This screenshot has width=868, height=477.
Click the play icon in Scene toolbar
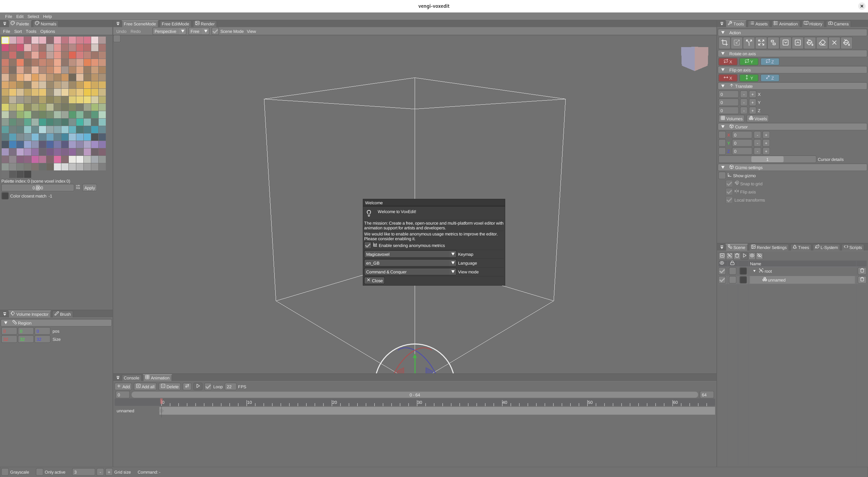click(x=745, y=256)
